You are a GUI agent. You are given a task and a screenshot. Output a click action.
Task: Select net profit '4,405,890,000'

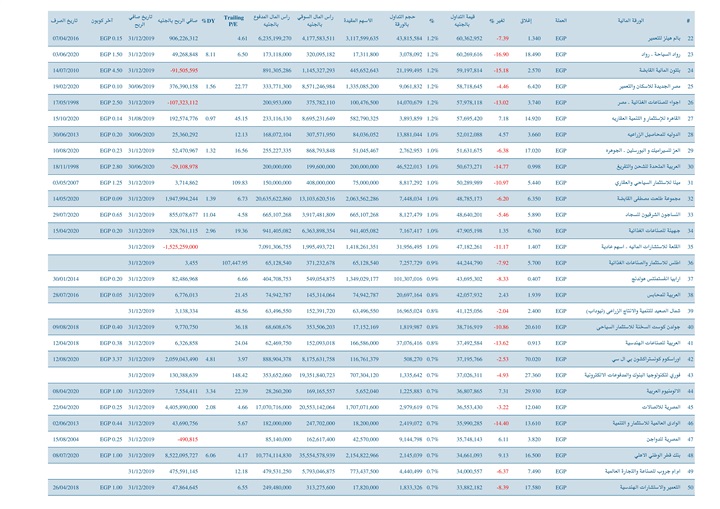coord(182,408)
